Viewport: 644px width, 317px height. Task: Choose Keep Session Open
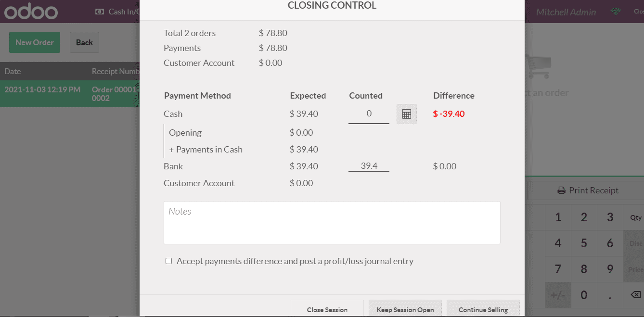pos(405,309)
